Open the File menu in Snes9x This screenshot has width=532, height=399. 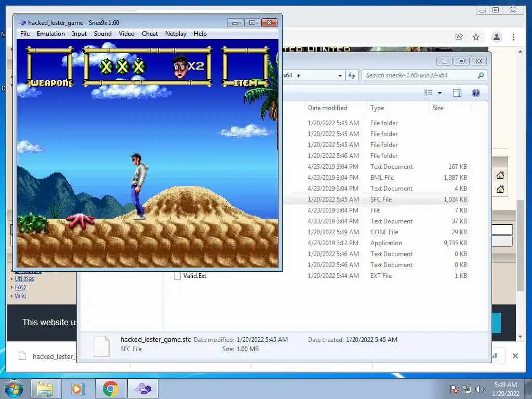[x=25, y=34]
